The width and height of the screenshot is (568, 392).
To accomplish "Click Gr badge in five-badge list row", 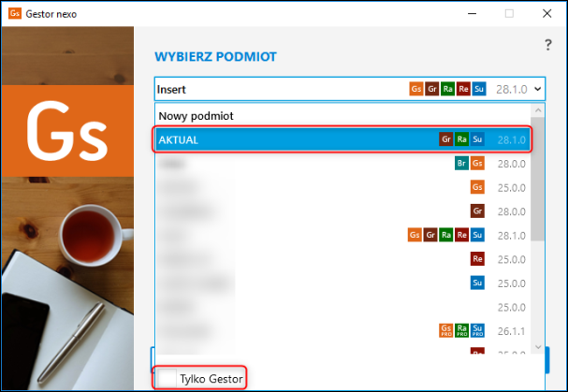I will [x=430, y=235].
